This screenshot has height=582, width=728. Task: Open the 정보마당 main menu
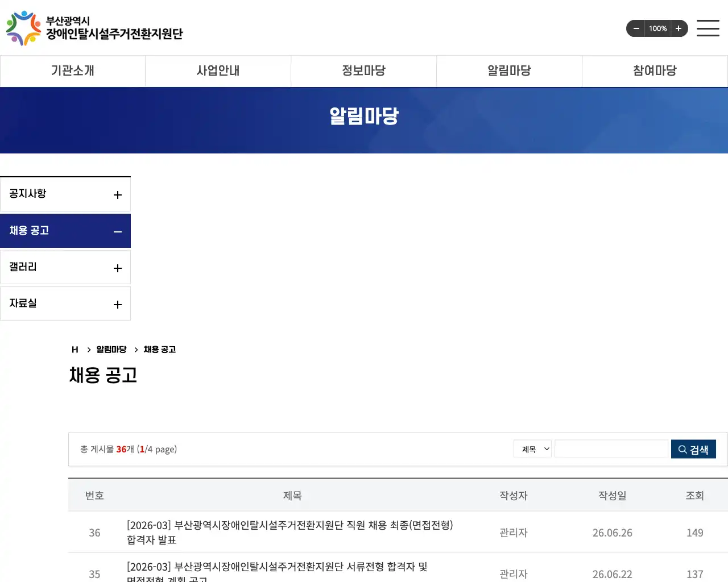(x=364, y=71)
